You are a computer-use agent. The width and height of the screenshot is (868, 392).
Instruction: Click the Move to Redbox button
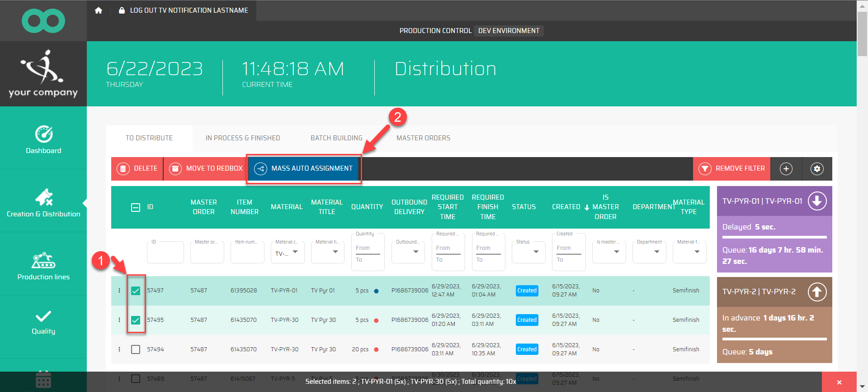point(206,168)
